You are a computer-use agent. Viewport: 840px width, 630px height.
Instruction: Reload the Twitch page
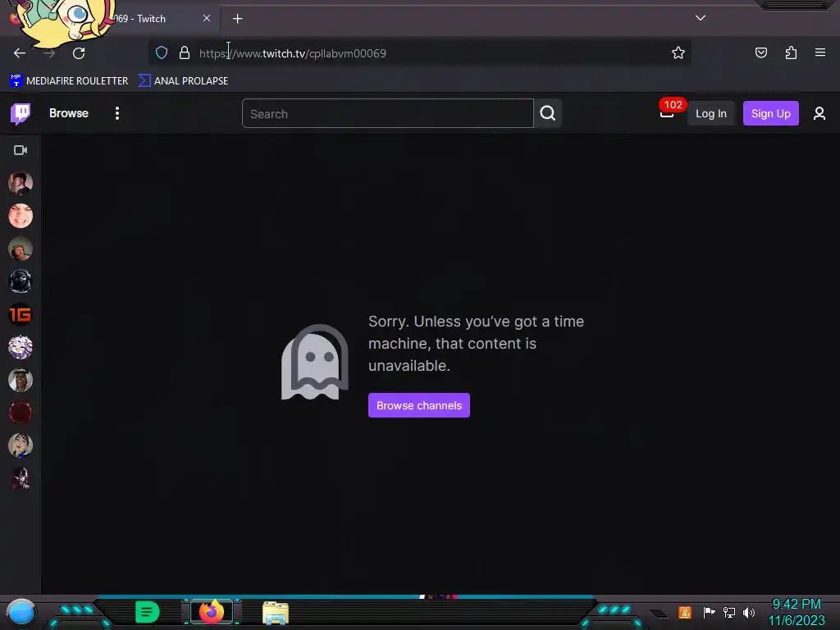(79, 53)
